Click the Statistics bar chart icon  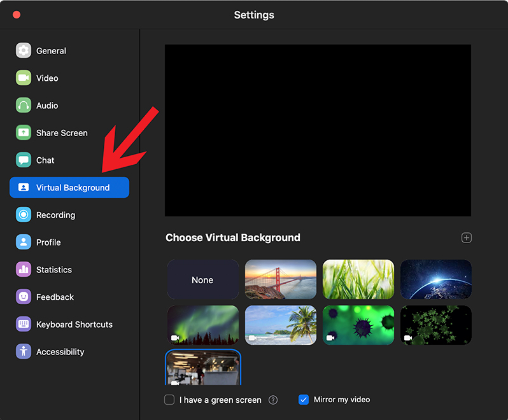24,270
